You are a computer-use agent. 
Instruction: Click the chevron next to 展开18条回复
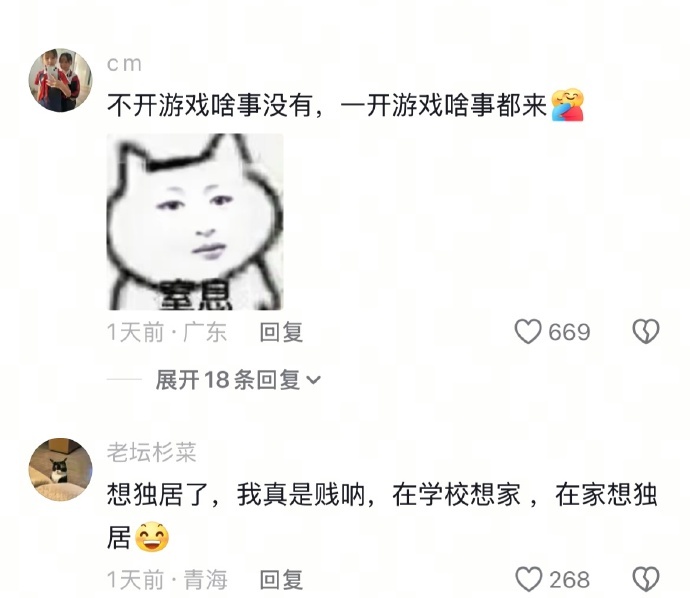(313, 380)
